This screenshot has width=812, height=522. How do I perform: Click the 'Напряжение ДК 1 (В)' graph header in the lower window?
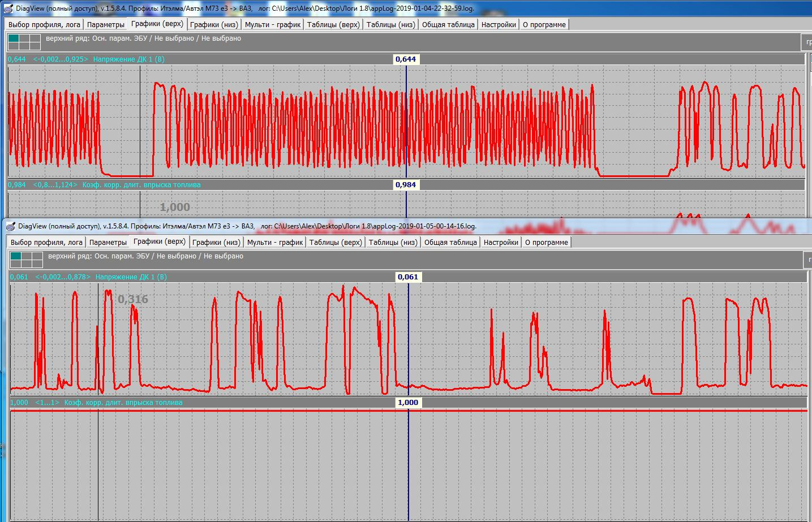[x=131, y=277]
